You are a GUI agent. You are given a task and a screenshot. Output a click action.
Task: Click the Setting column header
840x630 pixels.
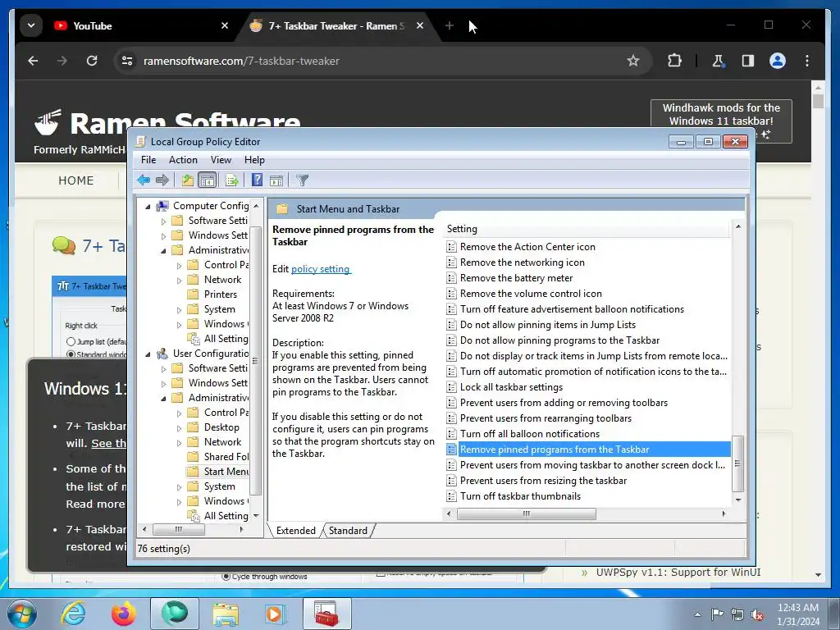(x=586, y=229)
